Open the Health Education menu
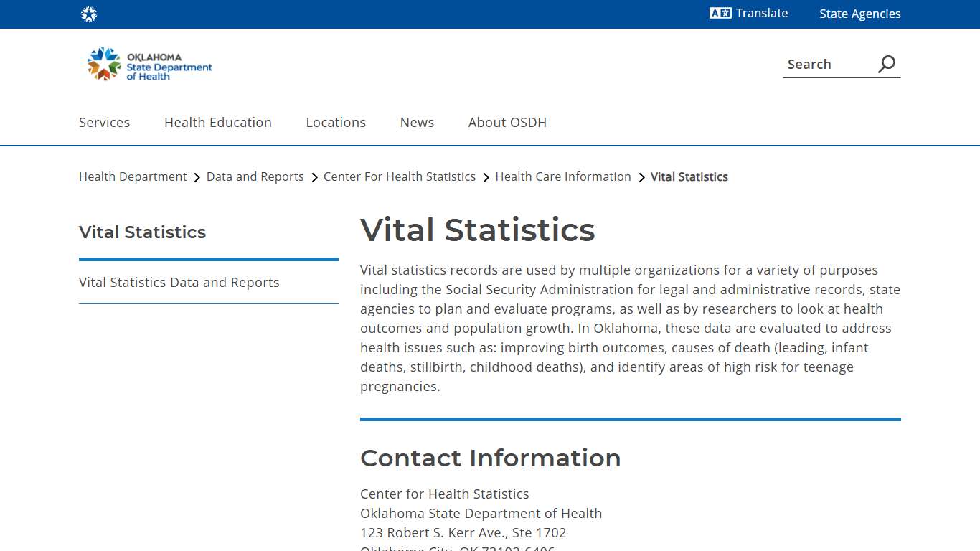The width and height of the screenshot is (980, 551). (217, 123)
